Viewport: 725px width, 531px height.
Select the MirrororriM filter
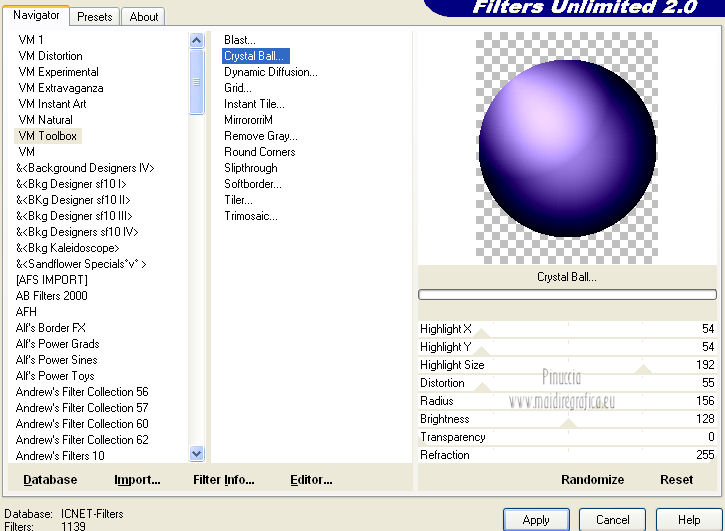(248, 120)
